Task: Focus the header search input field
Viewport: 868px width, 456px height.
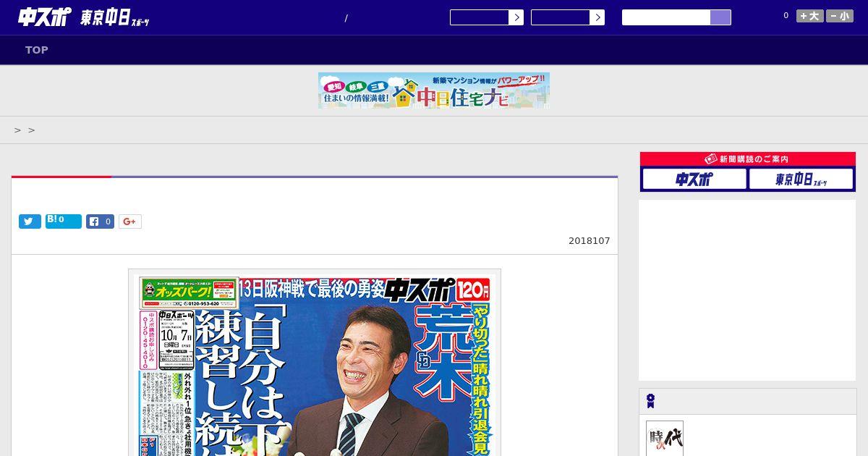Action: click(x=666, y=17)
